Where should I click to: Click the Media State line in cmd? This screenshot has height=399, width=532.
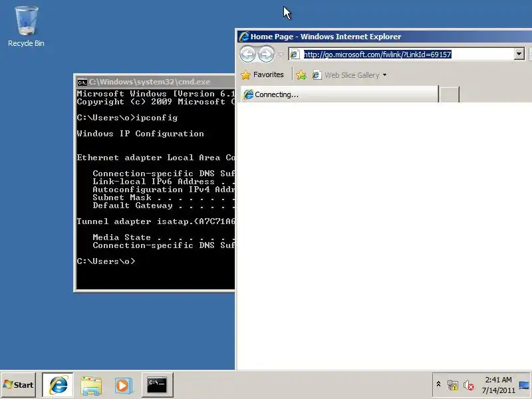tap(164, 237)
